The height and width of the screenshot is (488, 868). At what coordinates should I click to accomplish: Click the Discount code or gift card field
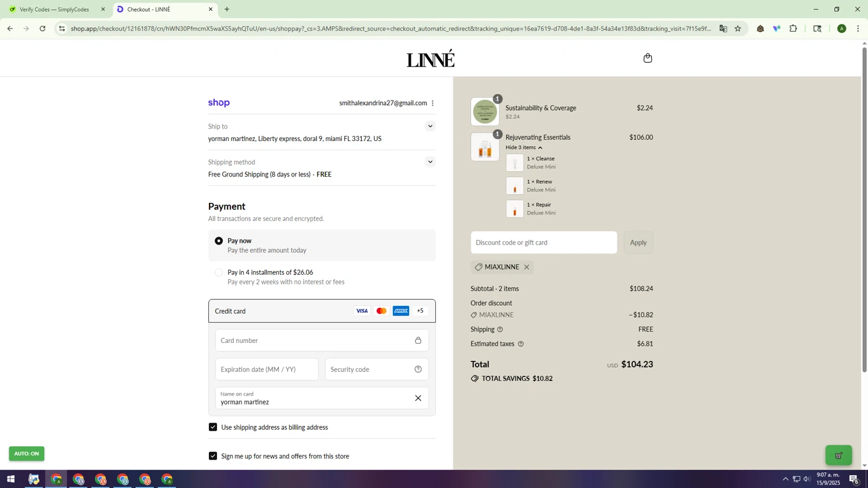[544, 243]
